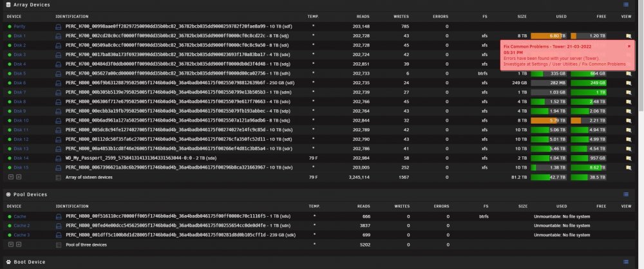This screenshot has width=644, height=269.
Task: Browse Disk 8 via its View folder icon
Action: tap(629, 102)
